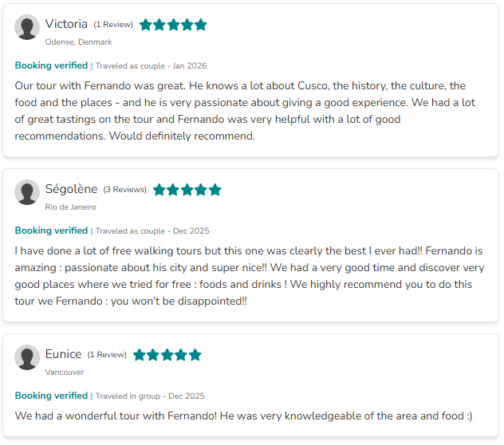The image size is (504, 445).
Task: Click Eunice's profile avatar icon
Action: (27, 358)
